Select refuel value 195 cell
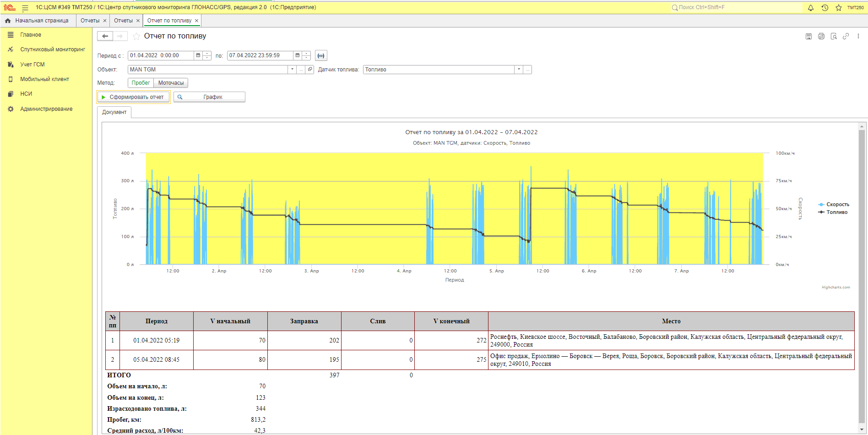Image resolution: width=868 pixels, height=435 pixels. click(x=304, y=360)
